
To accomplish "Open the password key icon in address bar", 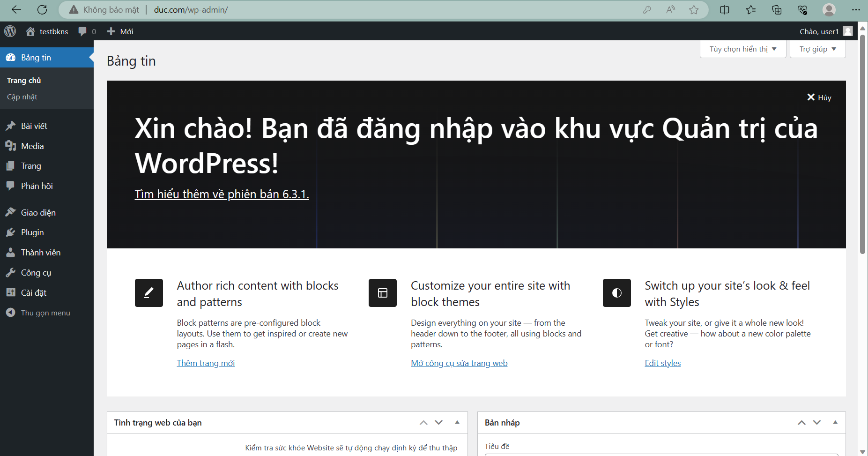I will click(x=647, y=10).
